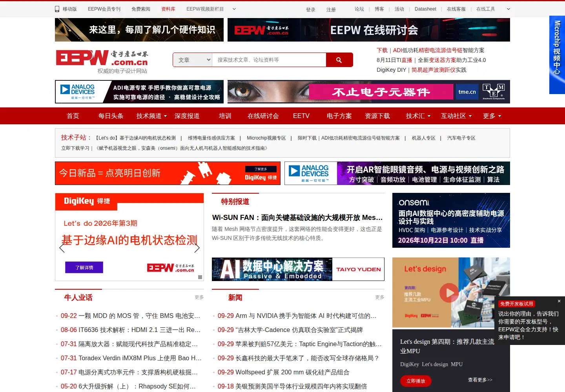Image resolution: width=565 pixels, height=392 pixels.
Task: Open the 资料库 top bar link
Action: coord(168,9)
